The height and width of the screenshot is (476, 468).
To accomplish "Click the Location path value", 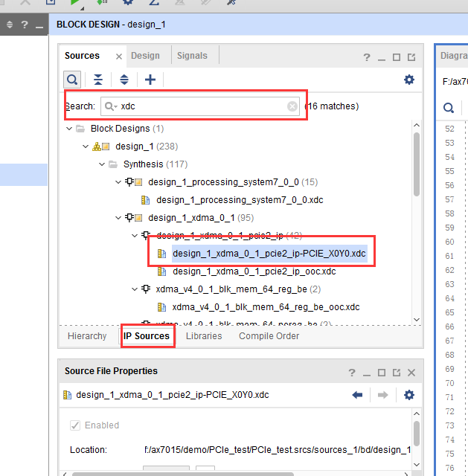I will coord(278,449).
